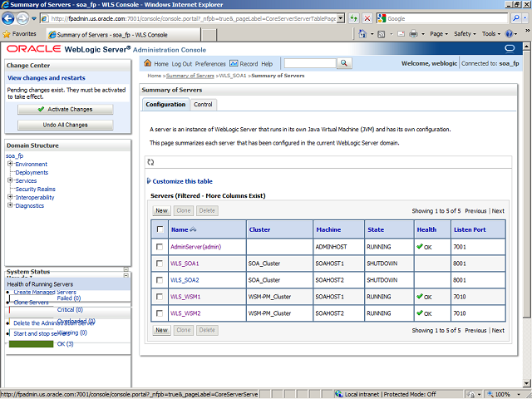Tick the AdminServer(admin) row checkbox
532x399 pixels.
pos(160,247)
